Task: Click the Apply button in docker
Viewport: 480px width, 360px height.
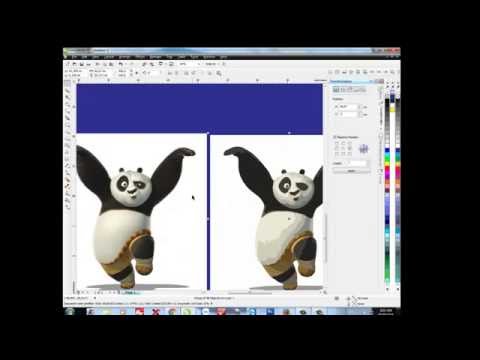Action: click(351, 171)
